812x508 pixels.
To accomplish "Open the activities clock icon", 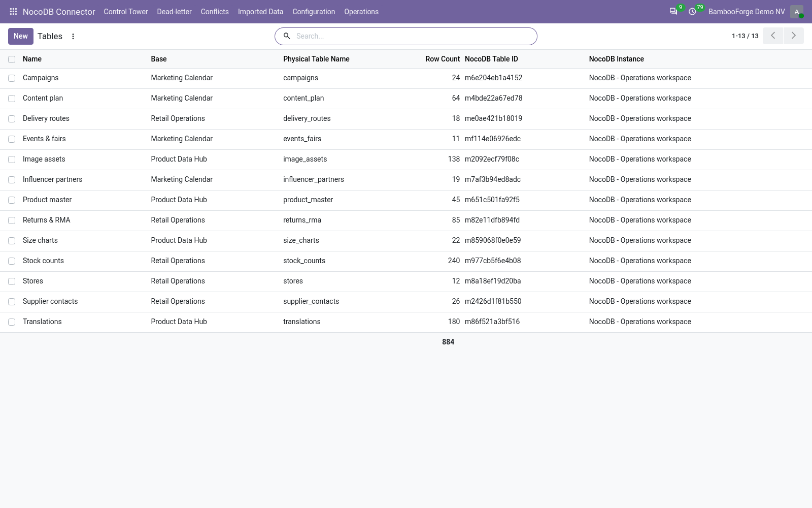I will pyautogui.click(x=692, y=11).
